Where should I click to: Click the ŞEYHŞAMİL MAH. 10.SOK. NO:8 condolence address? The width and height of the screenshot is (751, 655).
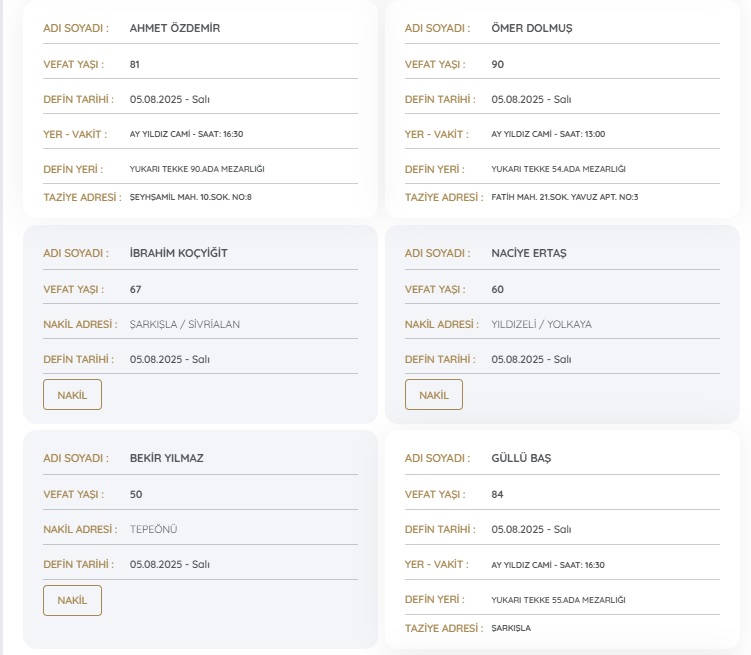click(191, 197)
